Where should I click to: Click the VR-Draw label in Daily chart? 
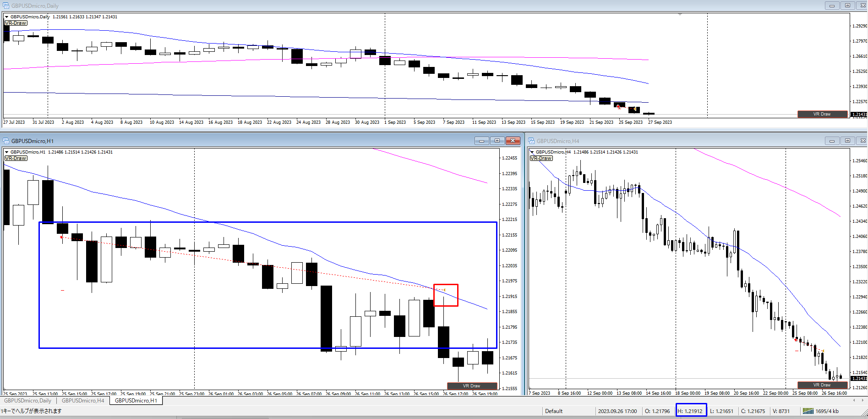click(16, 23)
